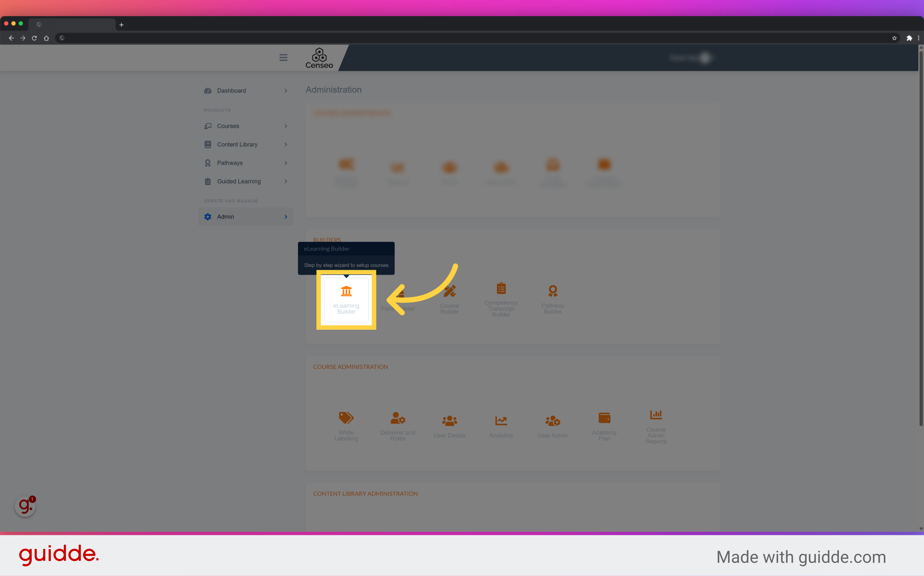Click the Course Access Reports button
The height and width of the screenshot is (576, 924).
click(656, 425)
